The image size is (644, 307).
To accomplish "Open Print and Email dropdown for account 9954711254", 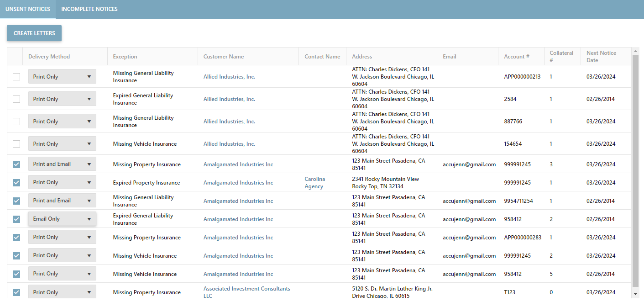I will tap(62, 201).
